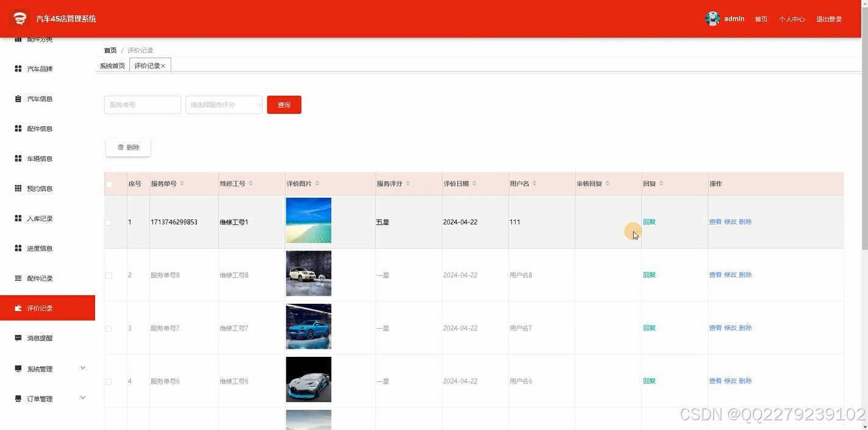Click the 汽车4S店管理系统 logo icon
The image size is (868, 430).
coord(19,18)
